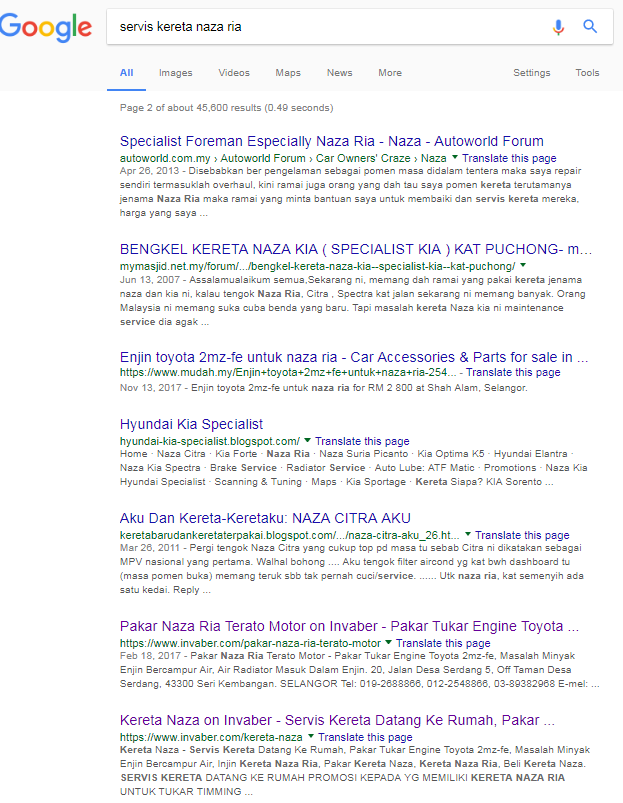
Task: Expand dropdown arrow beside mymasjid.net.my URL
Action: pyautogui.click(x=523, y=265)
